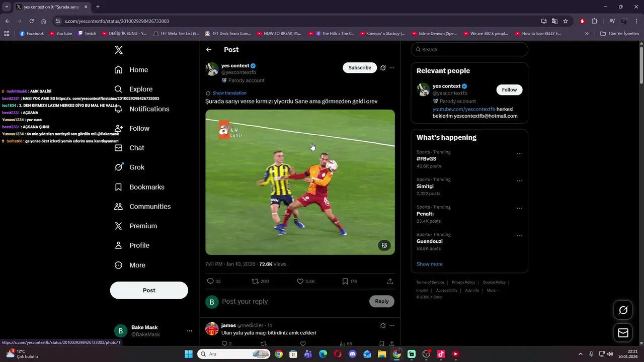
Task: Show hidden system tray icons
Action: tap(580, 354)
